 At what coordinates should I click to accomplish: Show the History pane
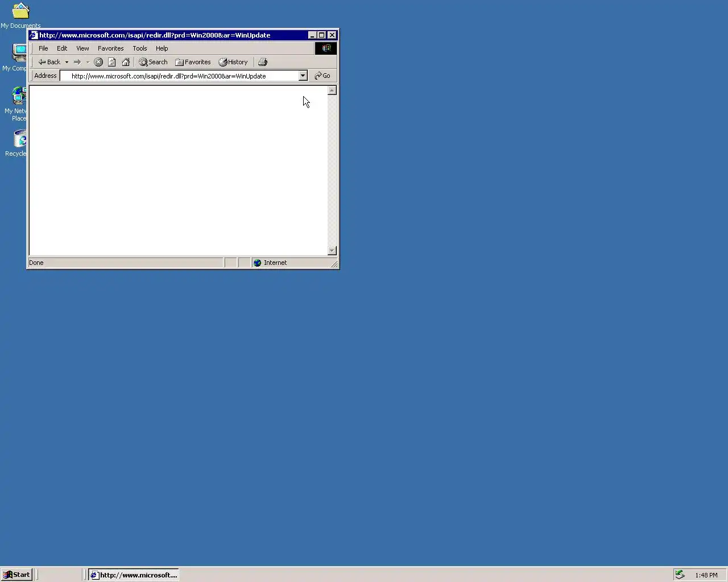point(233,62)
